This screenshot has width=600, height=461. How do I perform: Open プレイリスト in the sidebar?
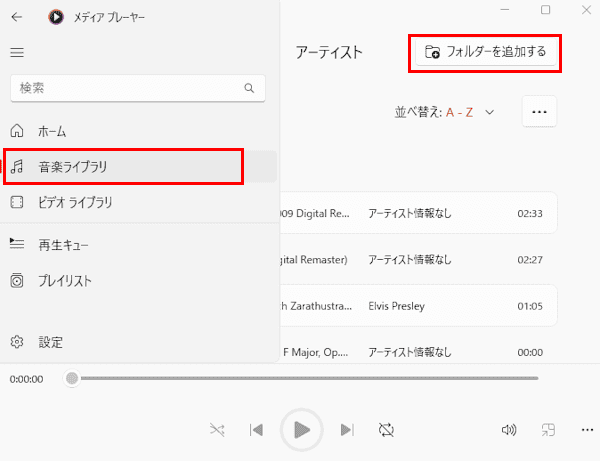pos(139,281)
